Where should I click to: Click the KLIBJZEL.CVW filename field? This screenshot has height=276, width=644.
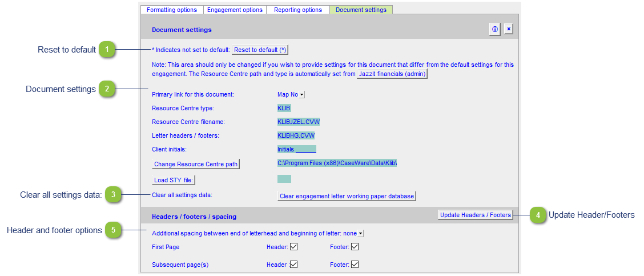pyautogui.click(x=299, y=122)
